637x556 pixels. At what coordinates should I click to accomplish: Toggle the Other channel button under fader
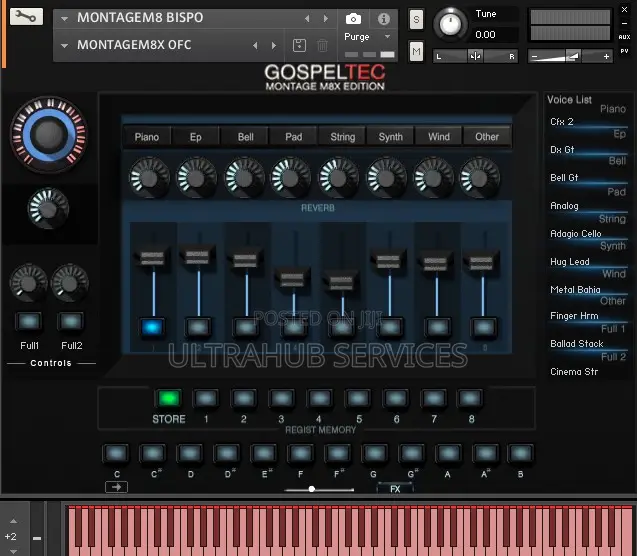(x=483, y=327)
